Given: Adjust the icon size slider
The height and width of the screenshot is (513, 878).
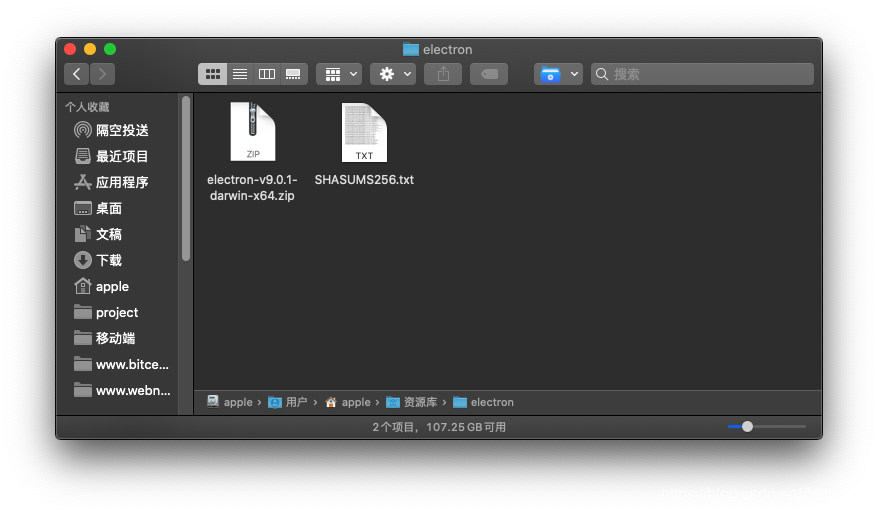Looking at the screenshot, I should click(747, 427).
